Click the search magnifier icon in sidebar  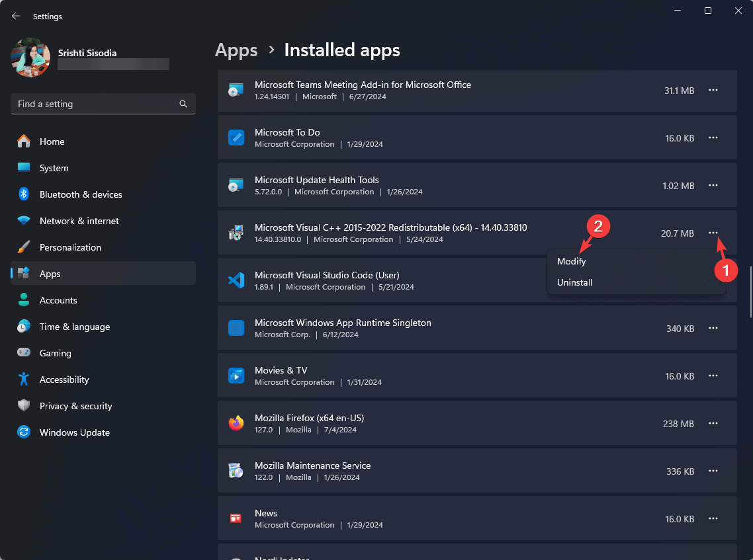[x=183, y=104]
